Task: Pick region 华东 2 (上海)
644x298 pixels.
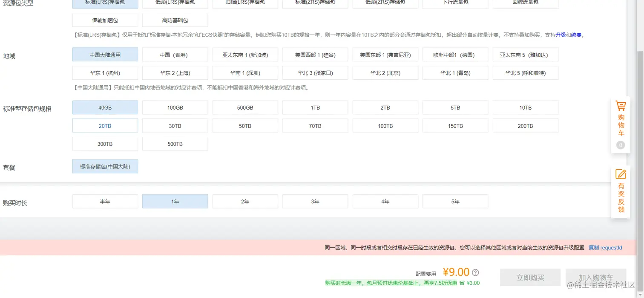Action: 175,73
